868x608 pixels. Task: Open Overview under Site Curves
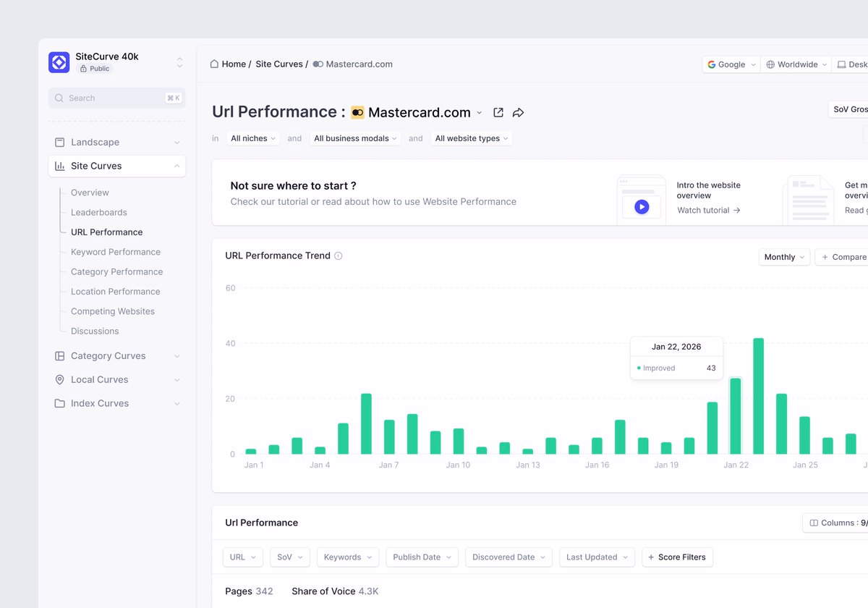click(90, 193)
